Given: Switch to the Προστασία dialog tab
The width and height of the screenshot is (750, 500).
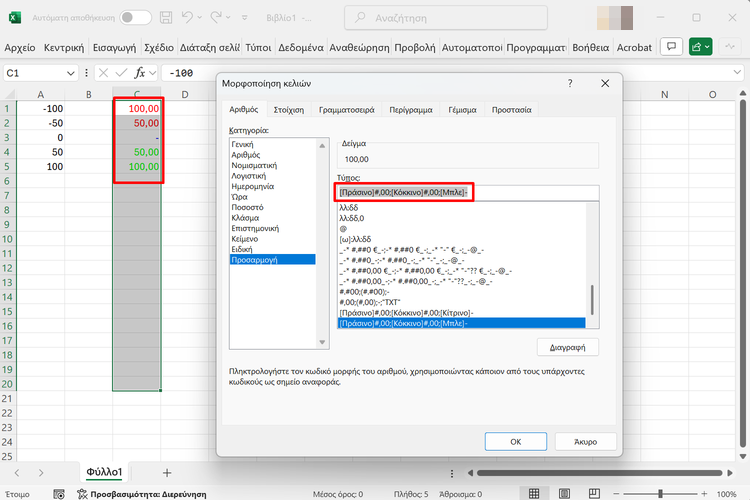Looking at the screenshot, I should pos(511,110).
